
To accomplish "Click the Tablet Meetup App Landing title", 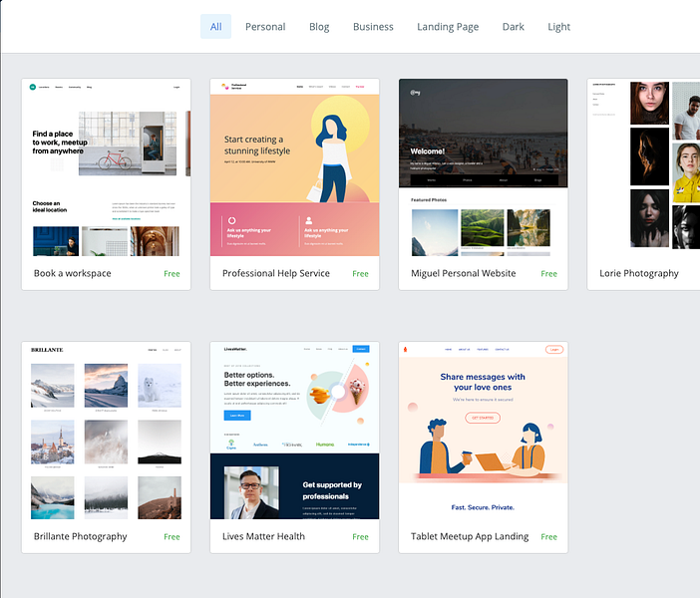I will tap(470, 536).
